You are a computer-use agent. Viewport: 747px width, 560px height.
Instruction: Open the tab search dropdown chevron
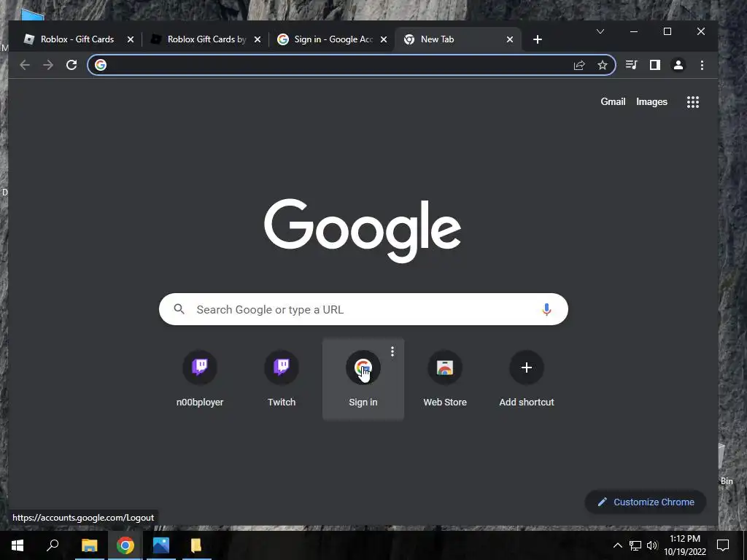click(600, 31)
